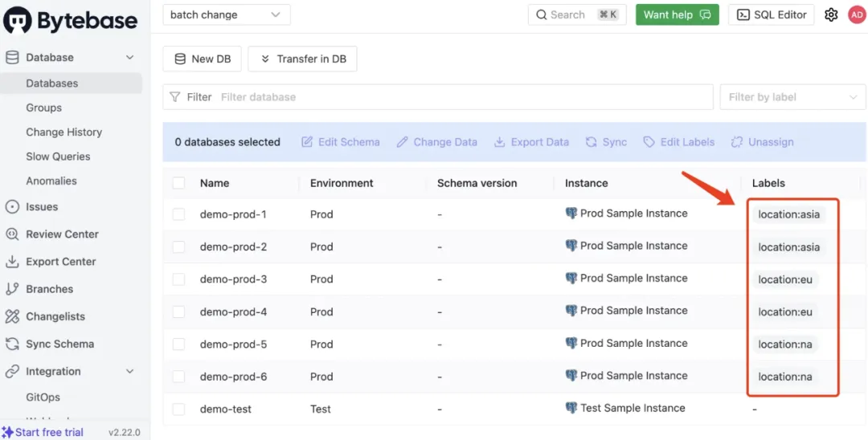Open settings via the gear icon
Screen dimensions: 868x440
831,14
